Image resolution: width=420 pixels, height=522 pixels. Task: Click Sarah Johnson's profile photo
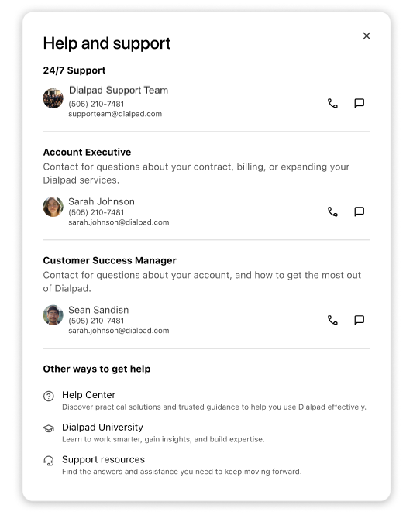coord(53,207)
